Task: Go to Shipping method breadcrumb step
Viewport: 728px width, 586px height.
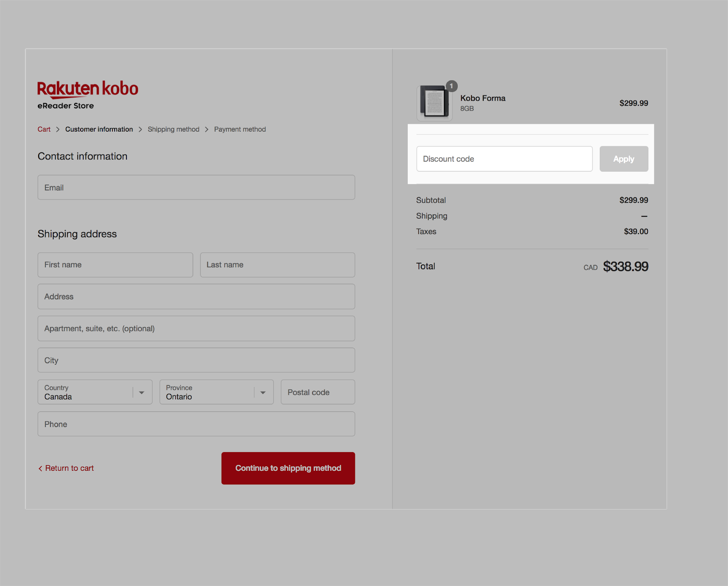Action: [173, 129]
